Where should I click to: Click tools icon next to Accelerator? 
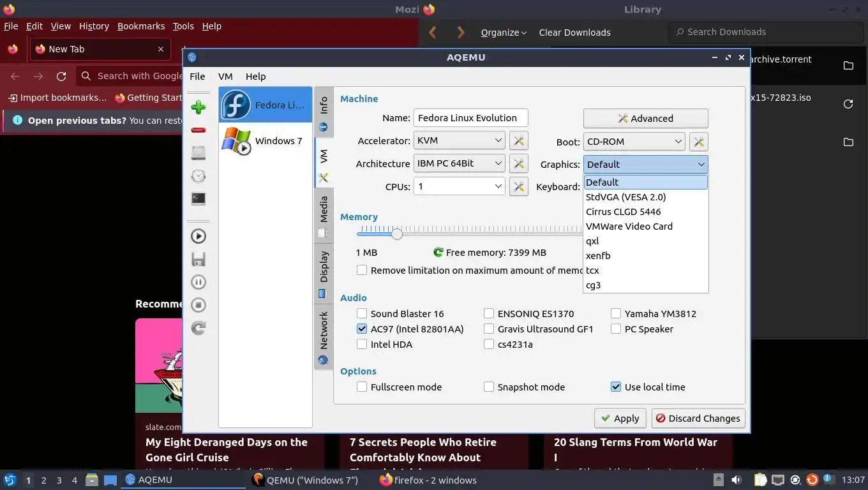(519, 141)
